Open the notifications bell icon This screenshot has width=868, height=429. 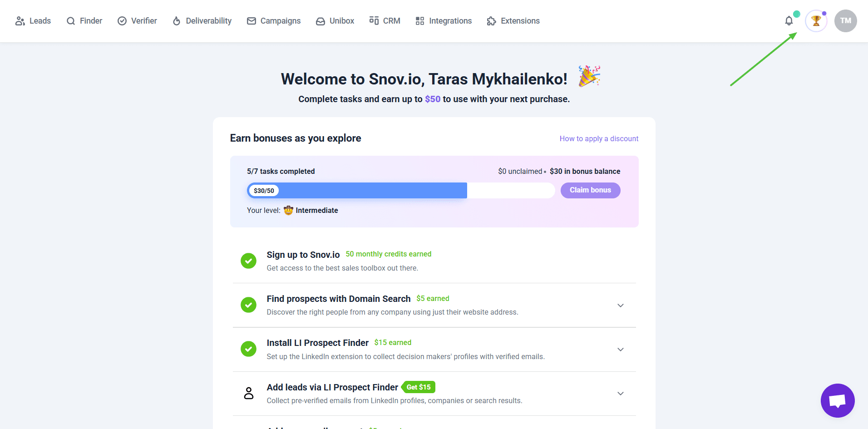point(789,21)
